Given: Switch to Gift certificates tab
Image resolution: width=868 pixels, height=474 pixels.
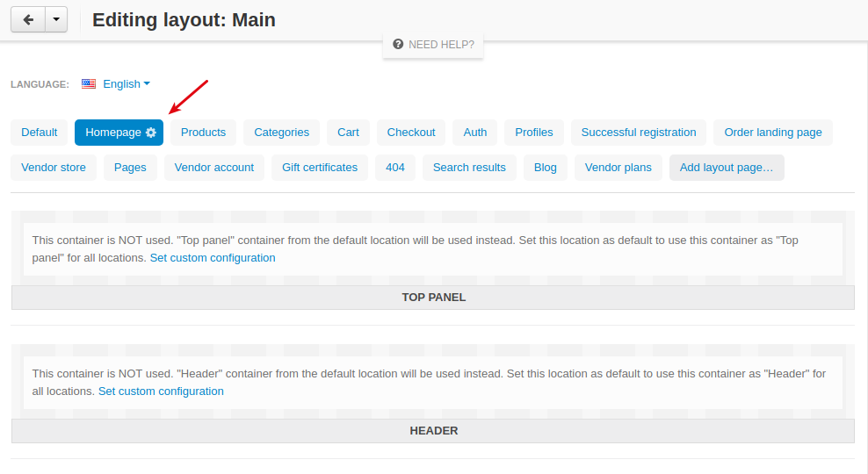Looking at the screenshot, I should 320,168.
